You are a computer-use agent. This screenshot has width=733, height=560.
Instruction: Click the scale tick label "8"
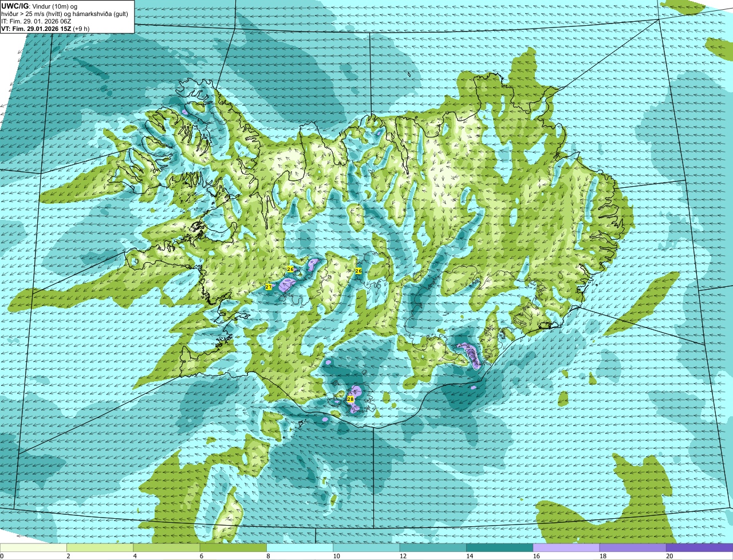coord(268,556)
